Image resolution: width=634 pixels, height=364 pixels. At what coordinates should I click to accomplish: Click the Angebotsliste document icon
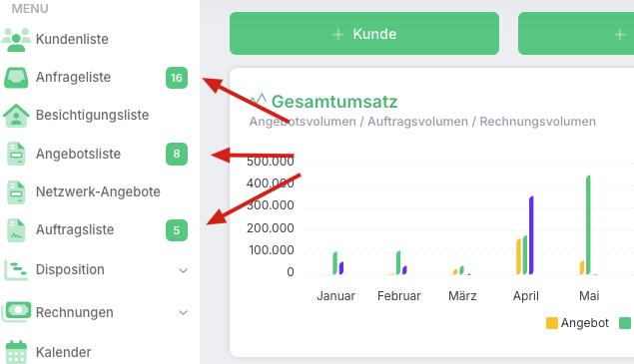pos(16,154)
